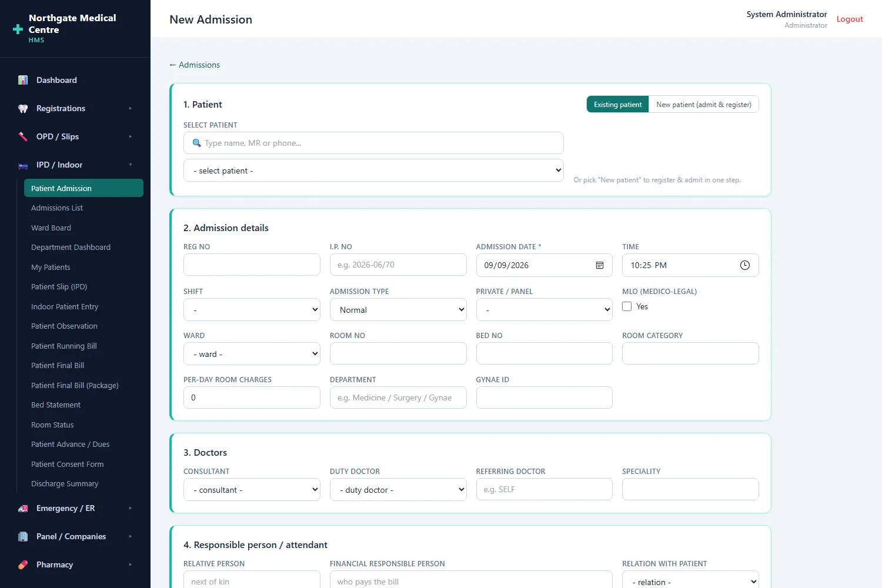Click the Northgate Medical Centre plus logo
Screen dimensions: 882x588
(x=18, y=29)
